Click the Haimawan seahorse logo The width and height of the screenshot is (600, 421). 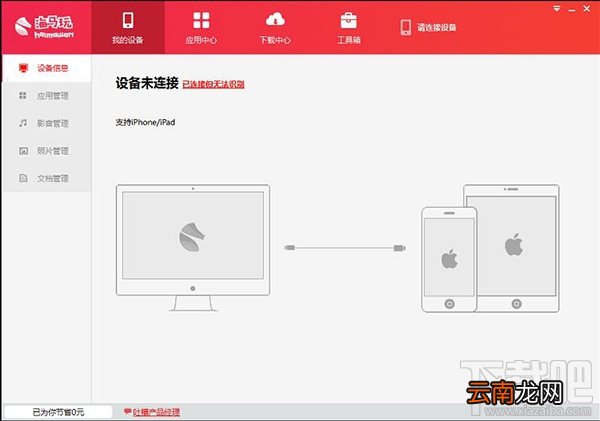(44, 26)
